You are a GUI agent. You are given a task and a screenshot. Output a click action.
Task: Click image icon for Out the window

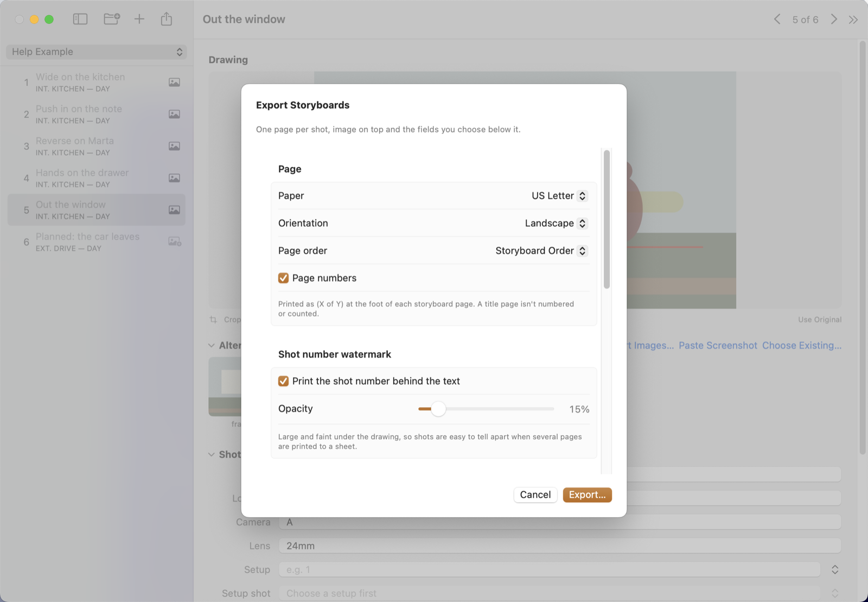tap(174, 210)
